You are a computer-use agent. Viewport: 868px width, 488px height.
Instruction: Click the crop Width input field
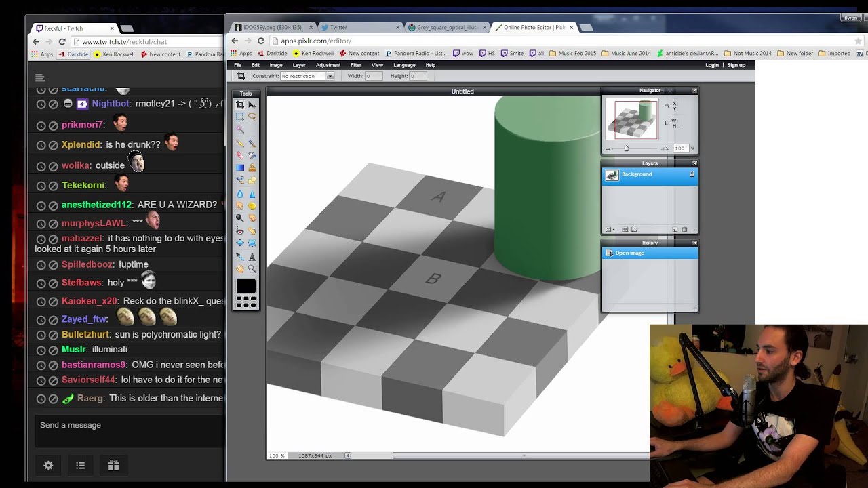[374, 76]
